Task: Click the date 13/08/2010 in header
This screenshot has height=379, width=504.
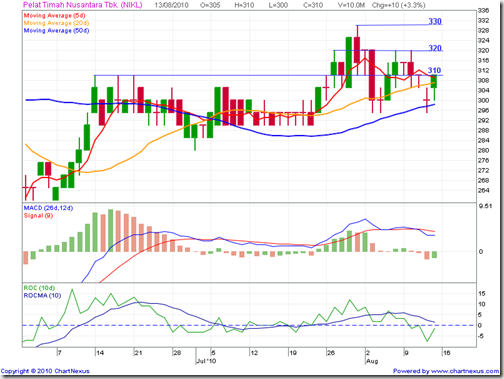Action: coord(171,5)
